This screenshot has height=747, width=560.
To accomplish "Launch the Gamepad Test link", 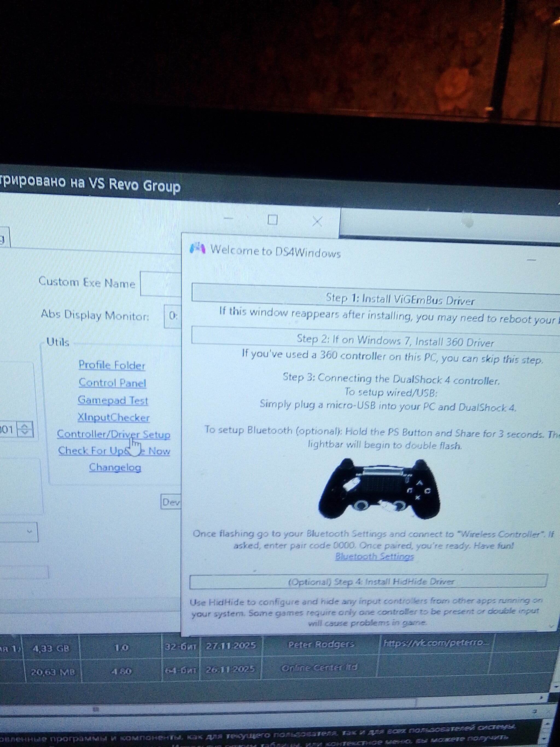I will pos(113,400).
